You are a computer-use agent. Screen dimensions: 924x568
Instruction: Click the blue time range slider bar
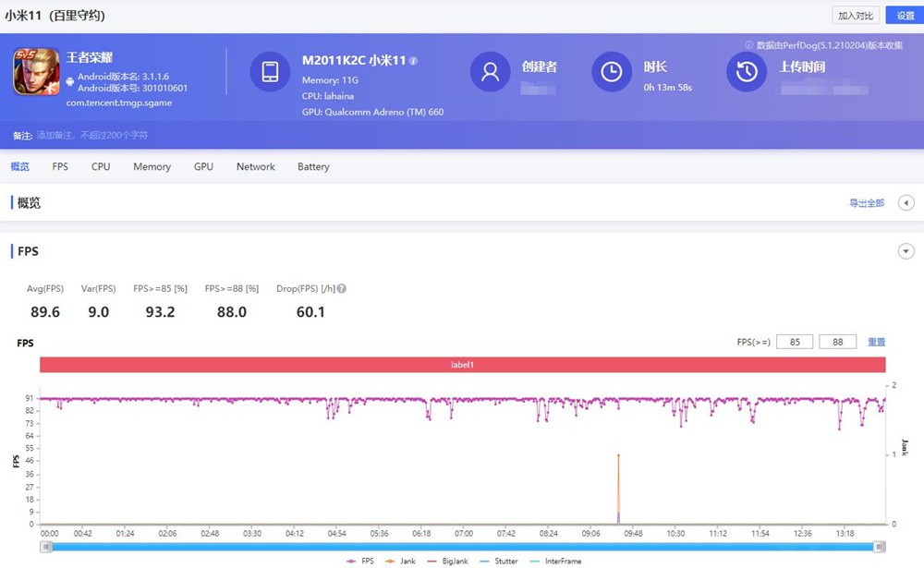click(463, 547)
